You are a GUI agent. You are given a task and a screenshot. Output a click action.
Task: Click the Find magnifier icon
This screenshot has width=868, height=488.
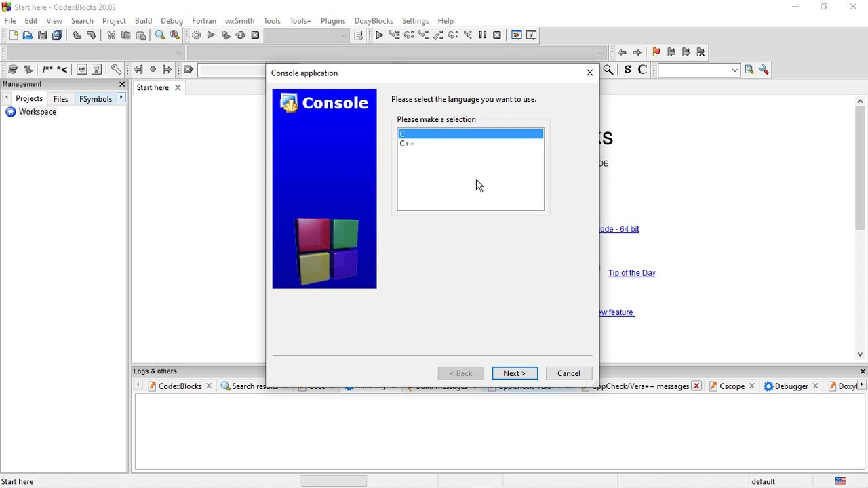point(160,35)
